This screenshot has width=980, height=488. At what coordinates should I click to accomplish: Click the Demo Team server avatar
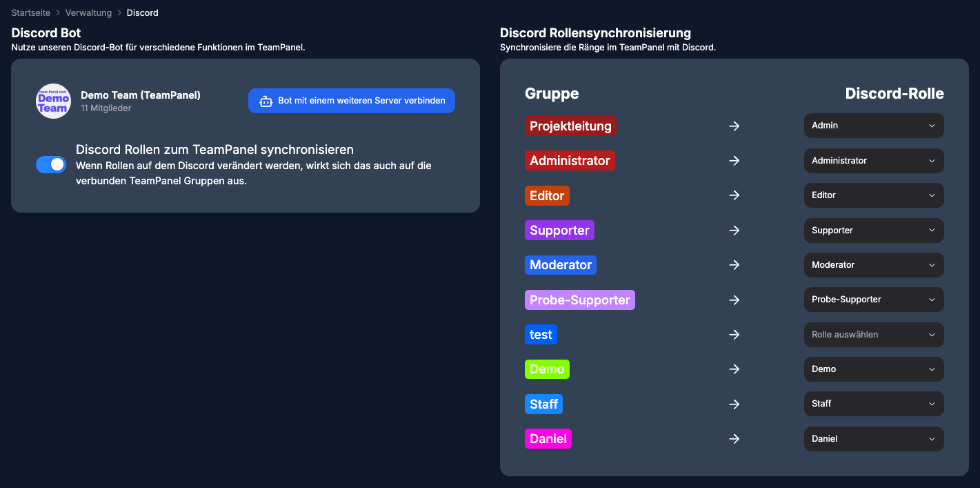(x=53, y=101)
